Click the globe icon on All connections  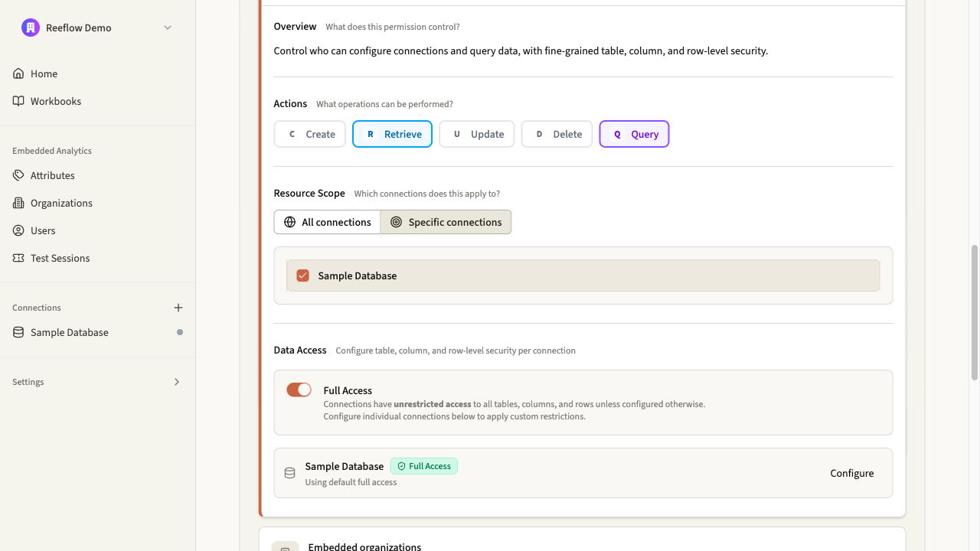(x=289, y=222)
